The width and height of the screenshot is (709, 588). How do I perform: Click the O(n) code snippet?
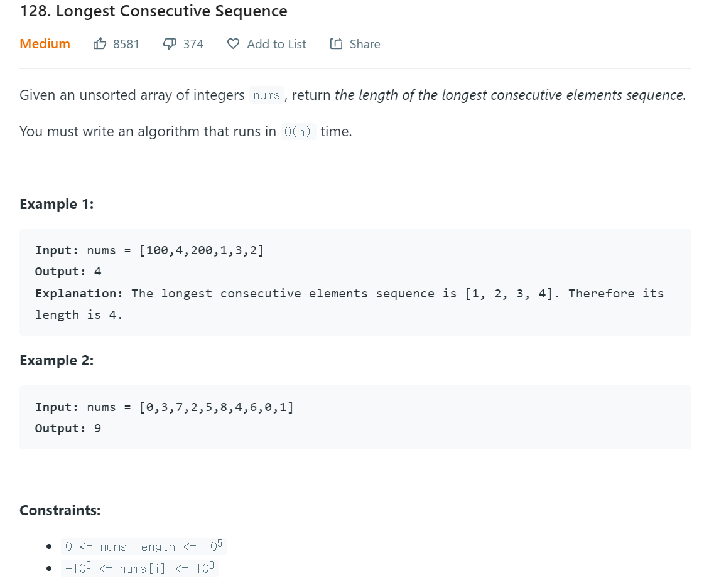click(x=298, y=131)
